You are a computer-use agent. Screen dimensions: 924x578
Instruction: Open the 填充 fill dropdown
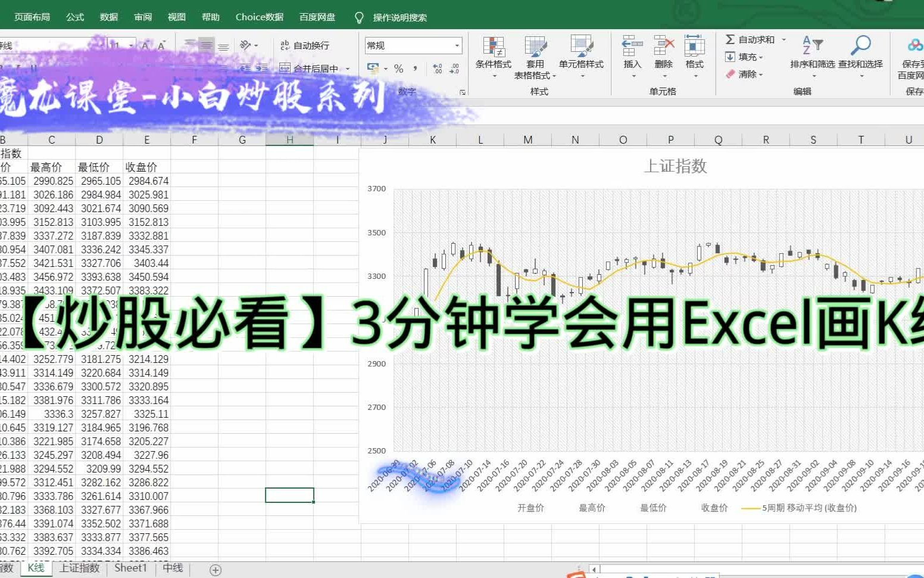click(x=744, y=57)
